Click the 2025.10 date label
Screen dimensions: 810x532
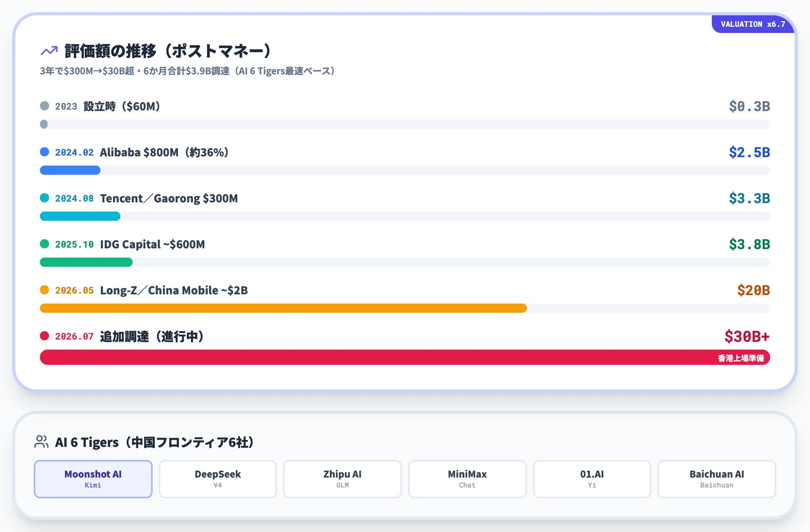click(x=74, y=245)
